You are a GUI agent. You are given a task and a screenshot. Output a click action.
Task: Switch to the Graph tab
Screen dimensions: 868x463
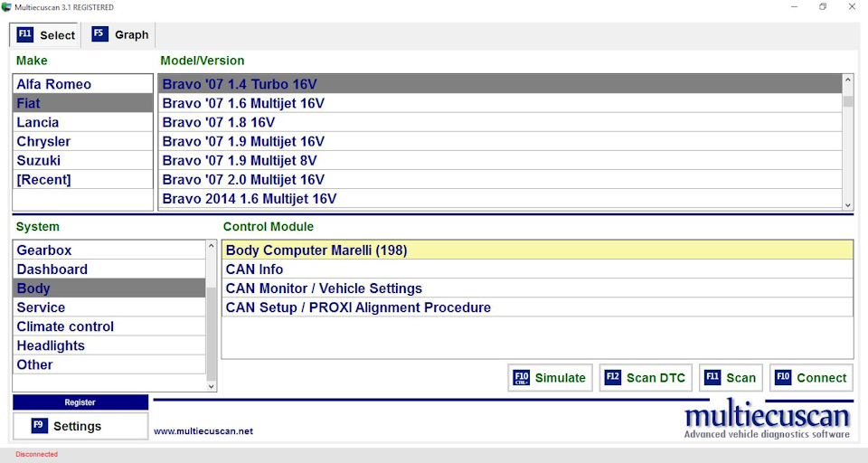coord(120,35)
